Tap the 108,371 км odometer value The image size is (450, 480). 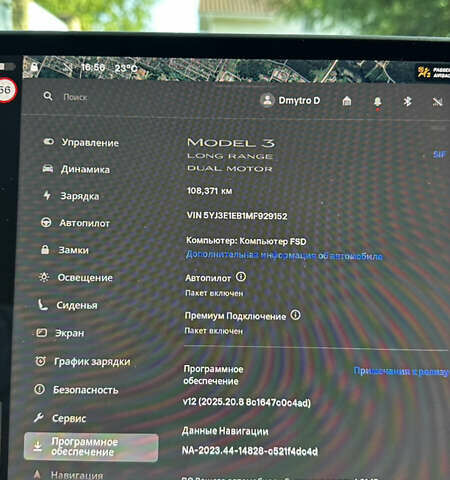pyautogui.click(x=209, y=191)
